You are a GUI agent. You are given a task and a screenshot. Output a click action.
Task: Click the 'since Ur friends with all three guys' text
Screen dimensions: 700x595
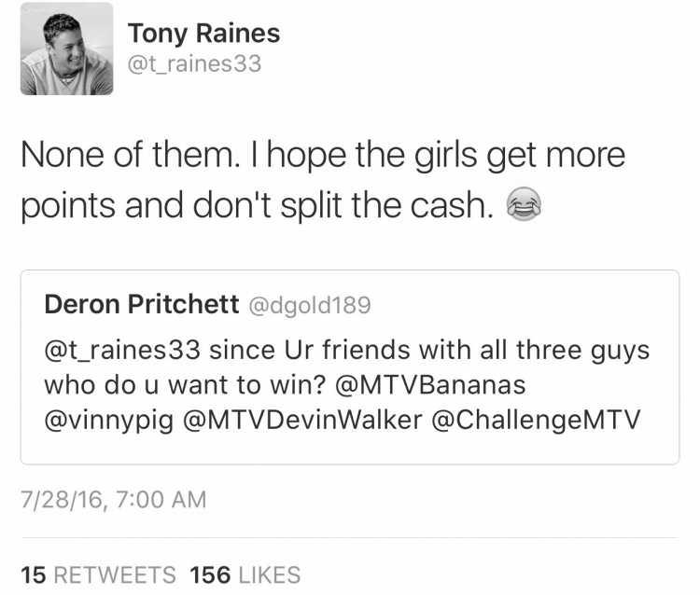pos(429,351)
